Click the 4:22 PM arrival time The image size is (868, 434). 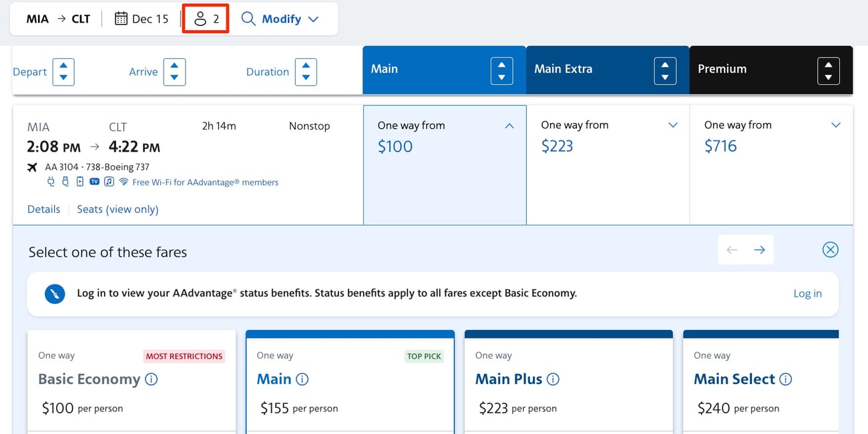pos(134,147)
